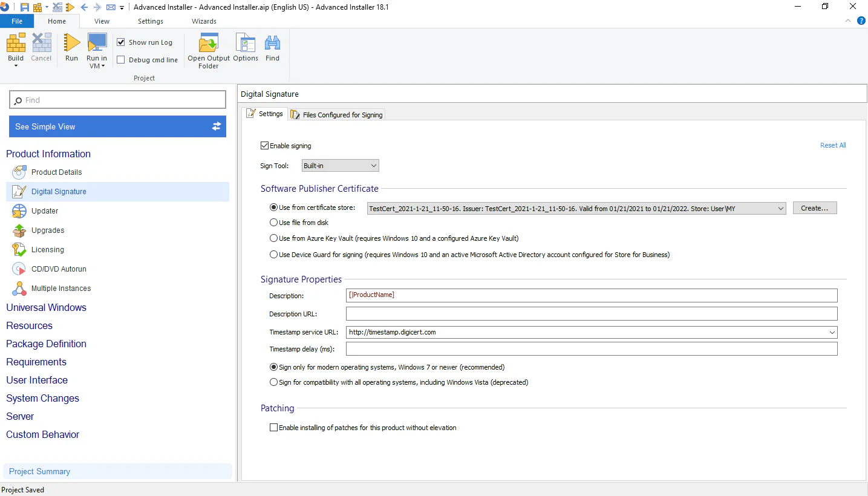Screen dimensions: 868x496
Task: Click the Reset All link
Action: (x=833, y=145)
